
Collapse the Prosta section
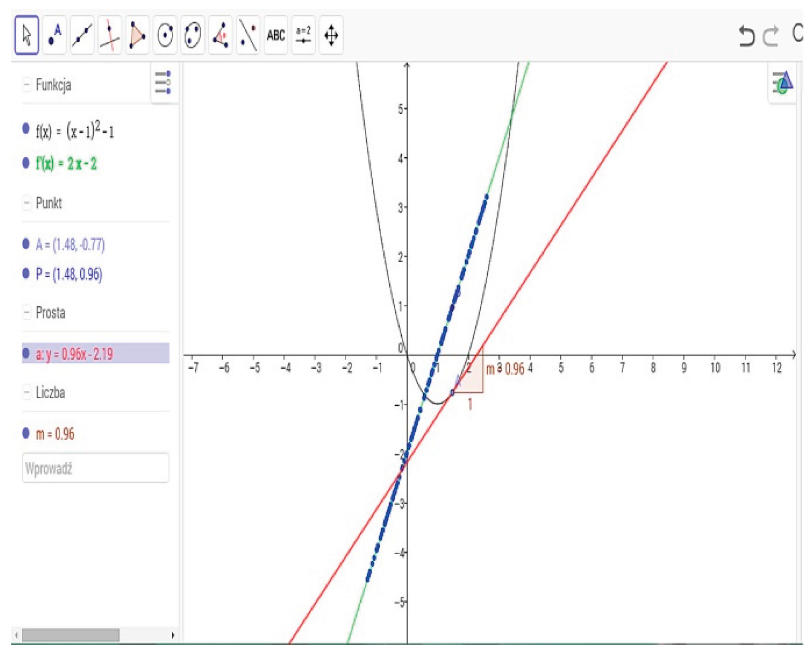[26, 312]
